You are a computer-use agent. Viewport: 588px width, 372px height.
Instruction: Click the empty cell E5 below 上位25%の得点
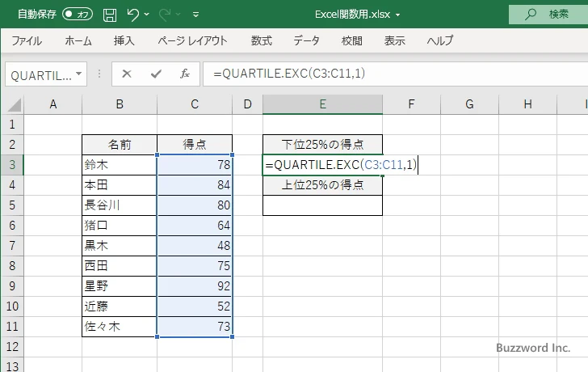click(x=322, y=205)
